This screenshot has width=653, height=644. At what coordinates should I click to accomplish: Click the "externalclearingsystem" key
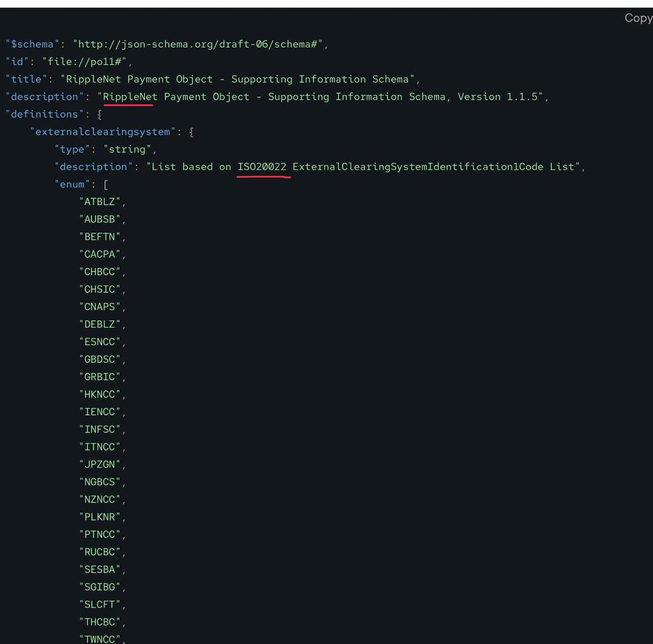(x=103, y=132)
